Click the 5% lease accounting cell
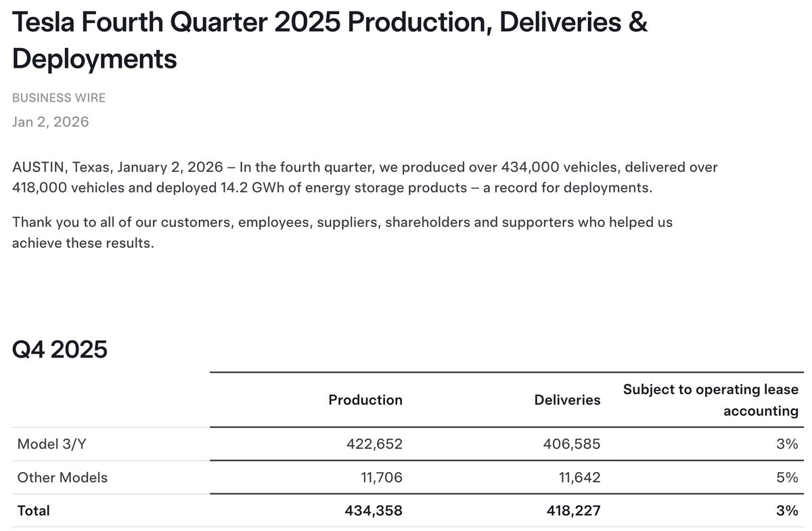Screen dimensions: 812x531 click(x=787, y=477)
